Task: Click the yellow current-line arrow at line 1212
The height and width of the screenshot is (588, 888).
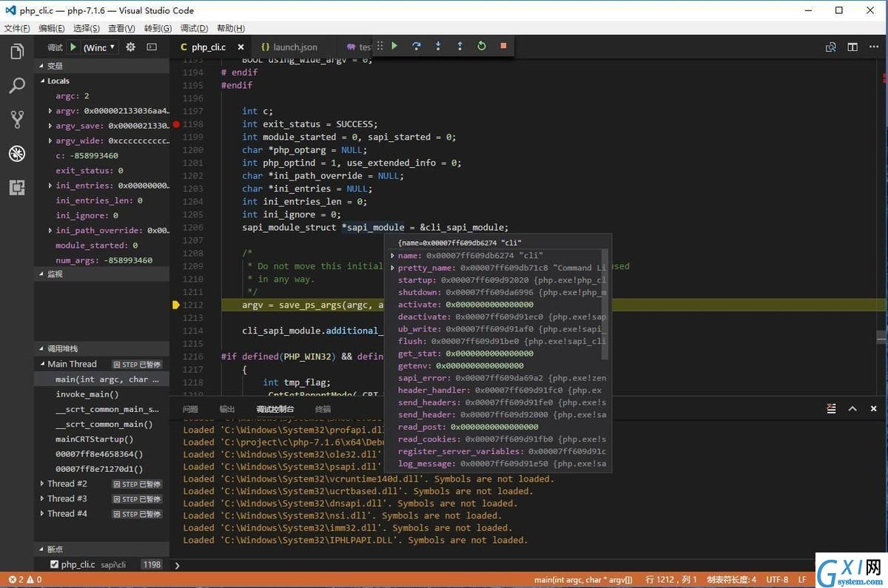Action: pos(176,305)
